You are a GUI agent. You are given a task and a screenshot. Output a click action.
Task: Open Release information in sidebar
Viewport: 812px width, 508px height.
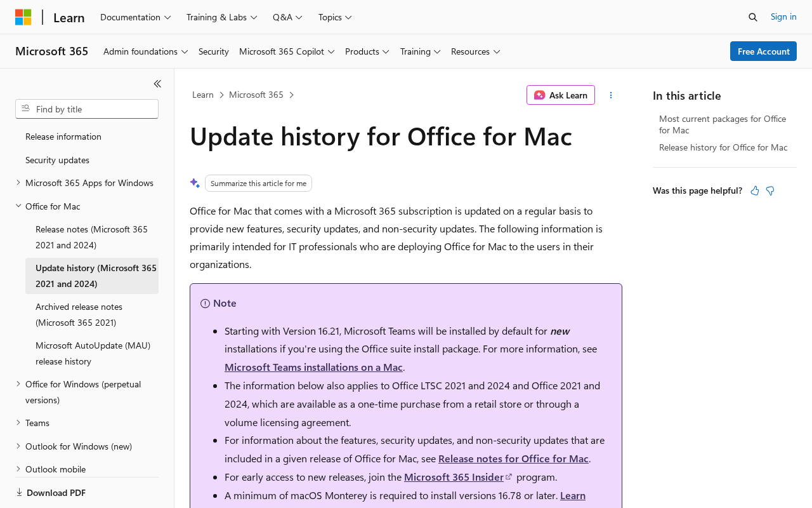(x=63, y=137)
